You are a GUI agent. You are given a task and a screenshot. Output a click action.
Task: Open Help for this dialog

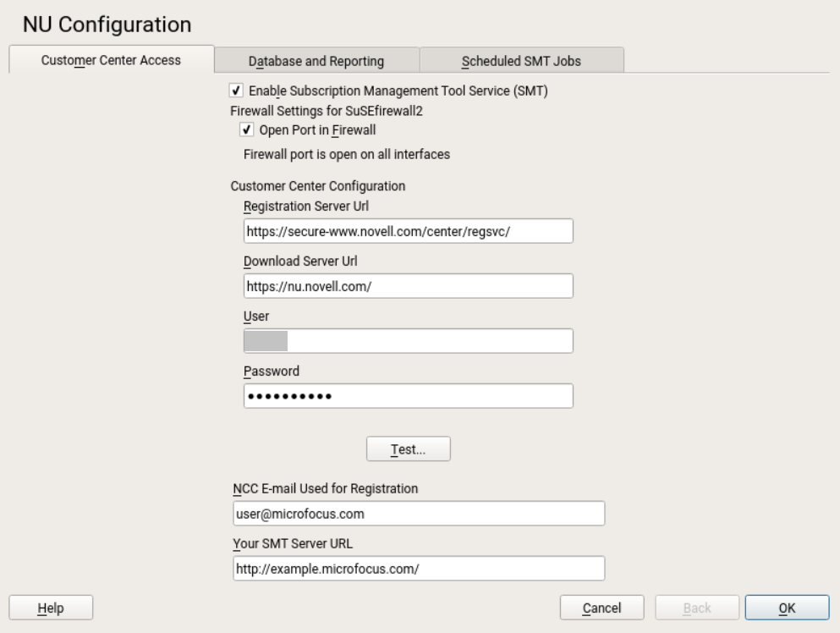pos(51,608)
